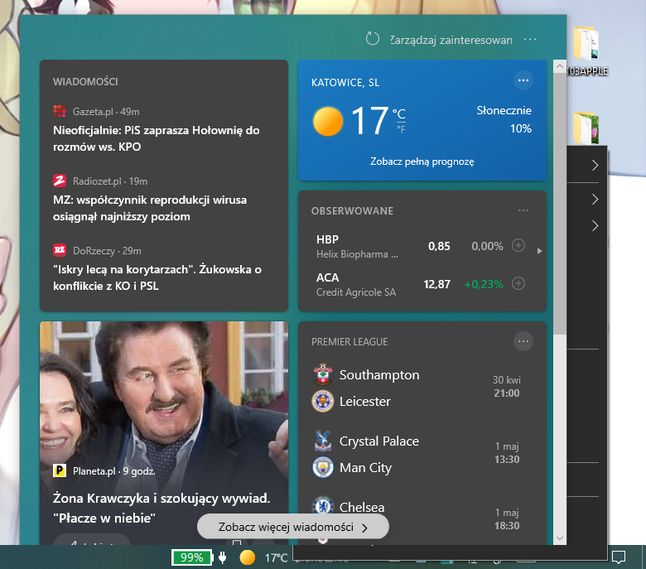This screenshot has width=646, height=569.
Task: Open the Chelsea match time 18:30
Action: coord(507,526)
